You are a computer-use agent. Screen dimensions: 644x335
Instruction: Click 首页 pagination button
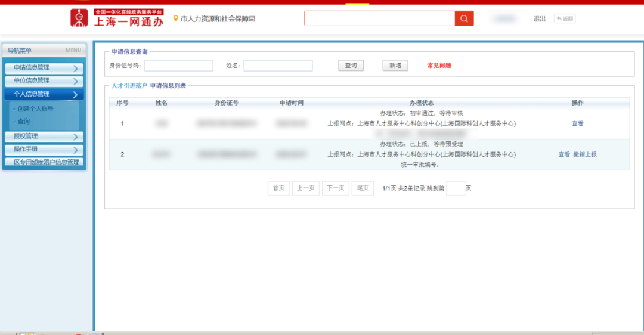tap(278, 188)
